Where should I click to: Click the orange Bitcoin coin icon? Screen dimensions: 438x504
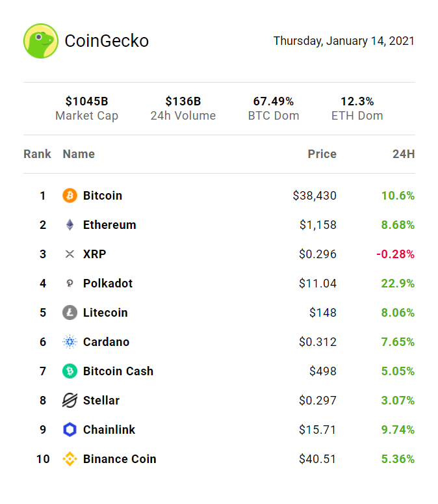click(70, 196)
